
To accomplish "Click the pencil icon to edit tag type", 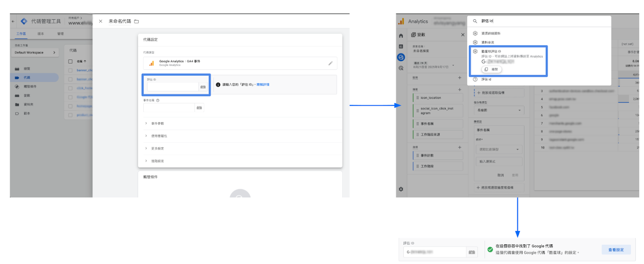I will pos(330,63).
